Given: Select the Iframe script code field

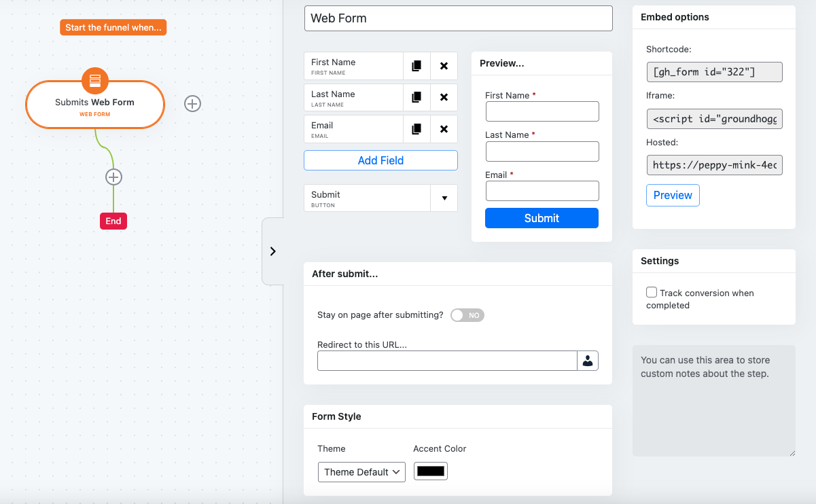Looking at the screenshot, I should tap(714, 119).
